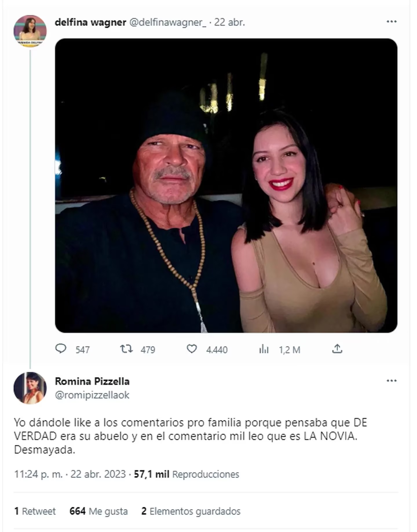Image resolution: width=417 pixels, height=532 pixels.
Task: Open the 22 abr. tweet date link
Action: coord(229,22)
